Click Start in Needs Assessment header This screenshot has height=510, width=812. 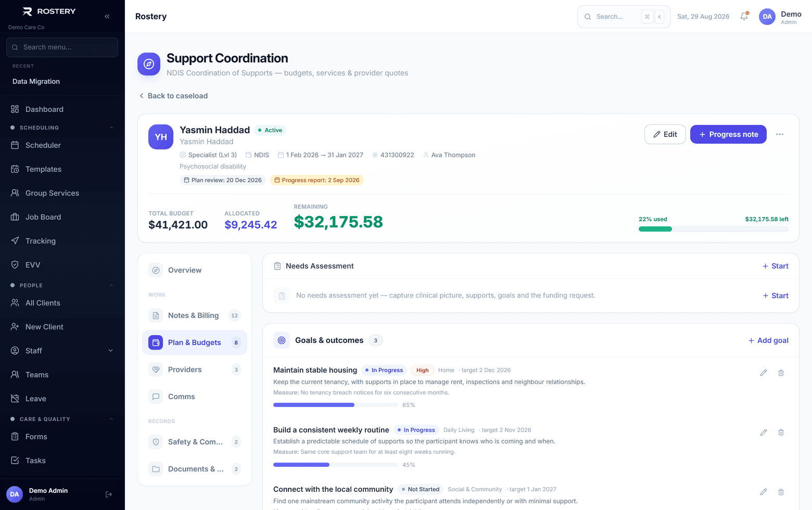[x=776, y=266]
